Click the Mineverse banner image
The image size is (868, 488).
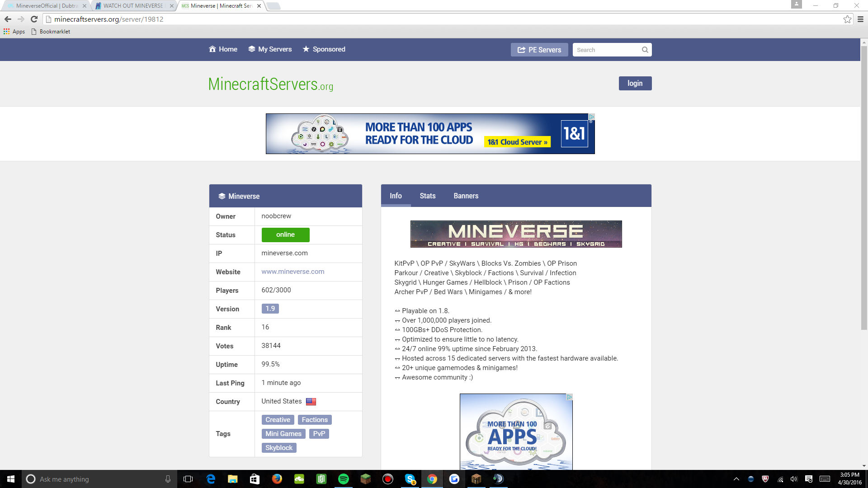click(516, 234)
